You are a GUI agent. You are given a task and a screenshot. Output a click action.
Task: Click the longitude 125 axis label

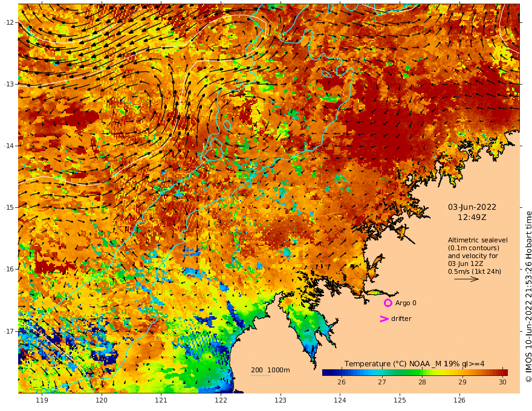(400, 400)
